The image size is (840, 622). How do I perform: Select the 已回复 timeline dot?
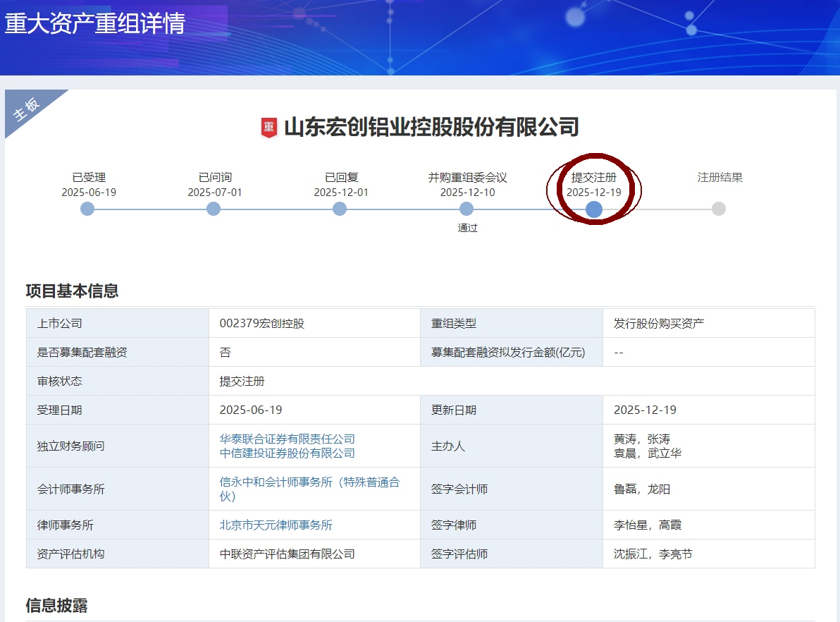pos(340,209)
